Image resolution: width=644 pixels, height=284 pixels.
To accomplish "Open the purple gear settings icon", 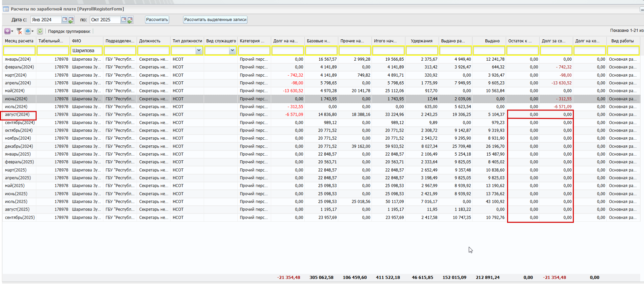I will [x=7, y=31].
